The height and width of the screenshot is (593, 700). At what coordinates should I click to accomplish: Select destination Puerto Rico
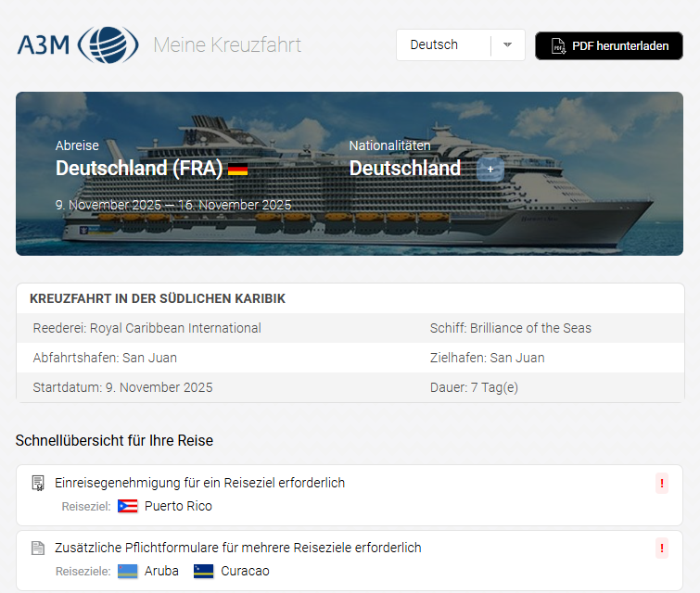(x=178, y=506)
